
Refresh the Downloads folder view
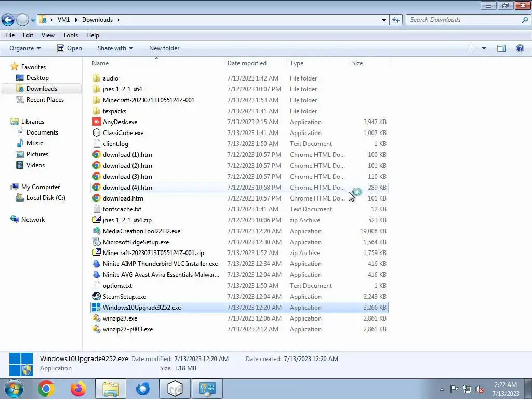pyautogui.click(x=396, y=20)
